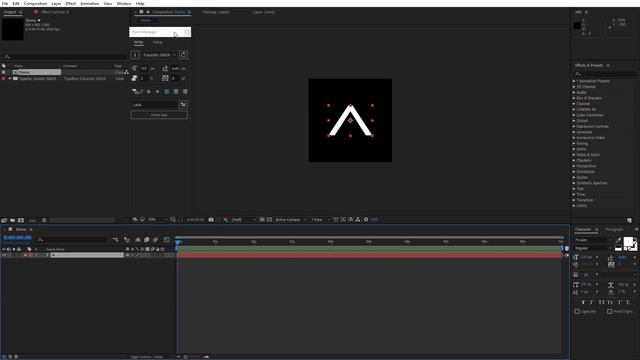Toggle the draft 3D icon in timeline
640x360 pixels.
[x=127, y=240]
